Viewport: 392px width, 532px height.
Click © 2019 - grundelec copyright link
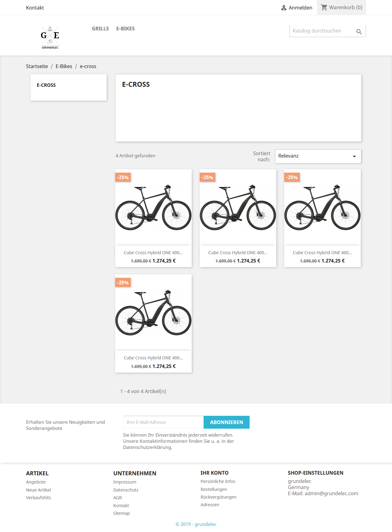[x=196, y=524]
